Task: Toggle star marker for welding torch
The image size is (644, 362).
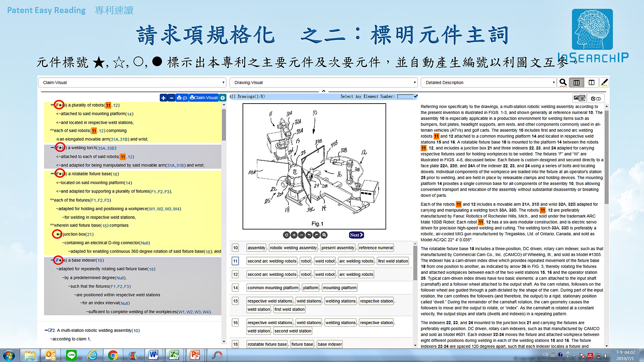Action: [60, 148]
